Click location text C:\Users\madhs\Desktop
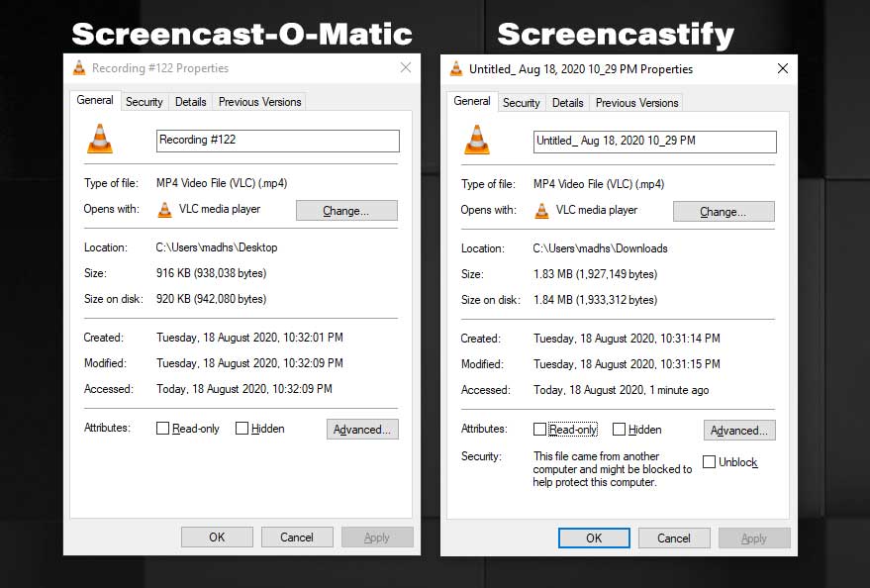Viewport: 870px width, 588px height. 217,247
